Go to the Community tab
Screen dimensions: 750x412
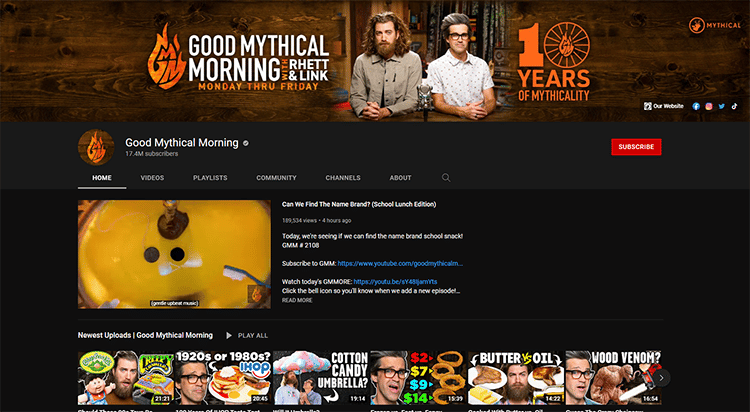(276, 178)
